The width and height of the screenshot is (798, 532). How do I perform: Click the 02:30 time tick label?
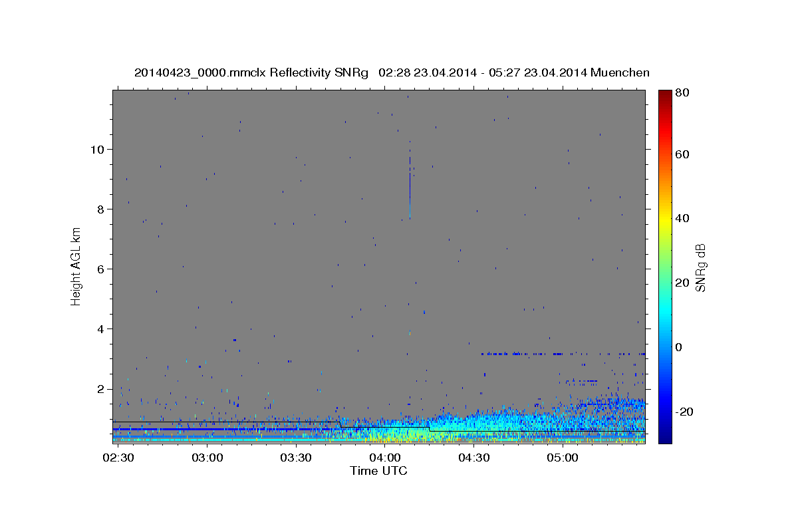(x=118, y=458)
